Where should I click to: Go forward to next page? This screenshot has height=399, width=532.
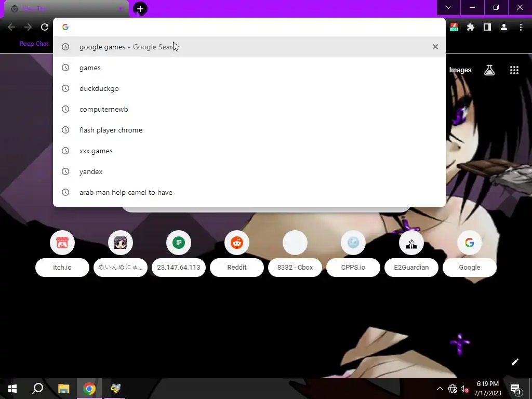28,27
